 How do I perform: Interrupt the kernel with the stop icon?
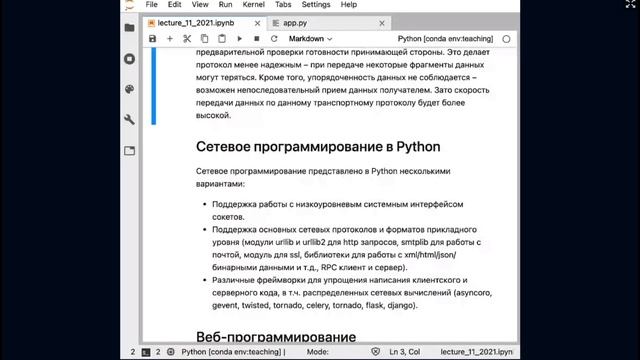pos(257,39)
